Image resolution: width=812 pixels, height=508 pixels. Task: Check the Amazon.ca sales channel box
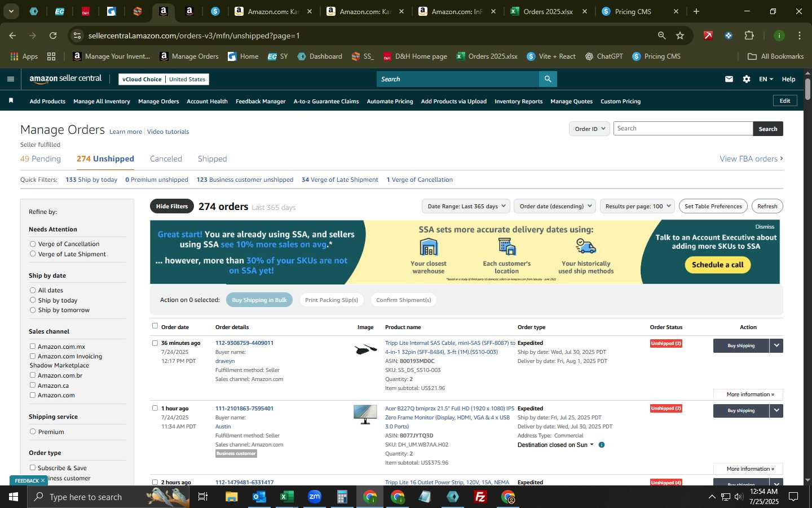[33, 385]
